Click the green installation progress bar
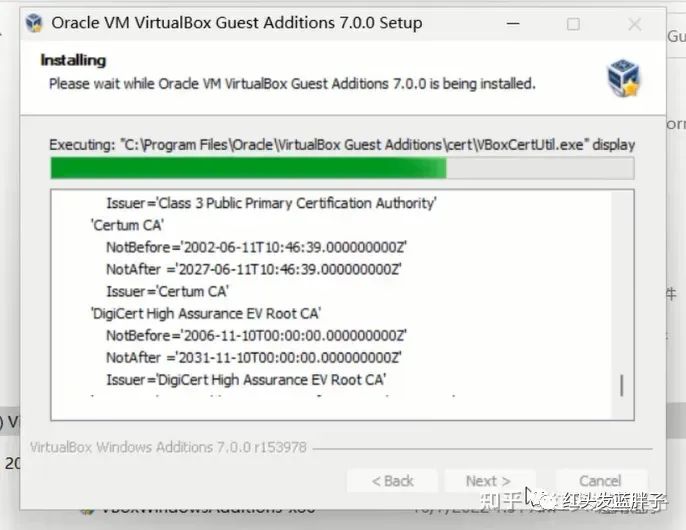 tap(342, 168)
